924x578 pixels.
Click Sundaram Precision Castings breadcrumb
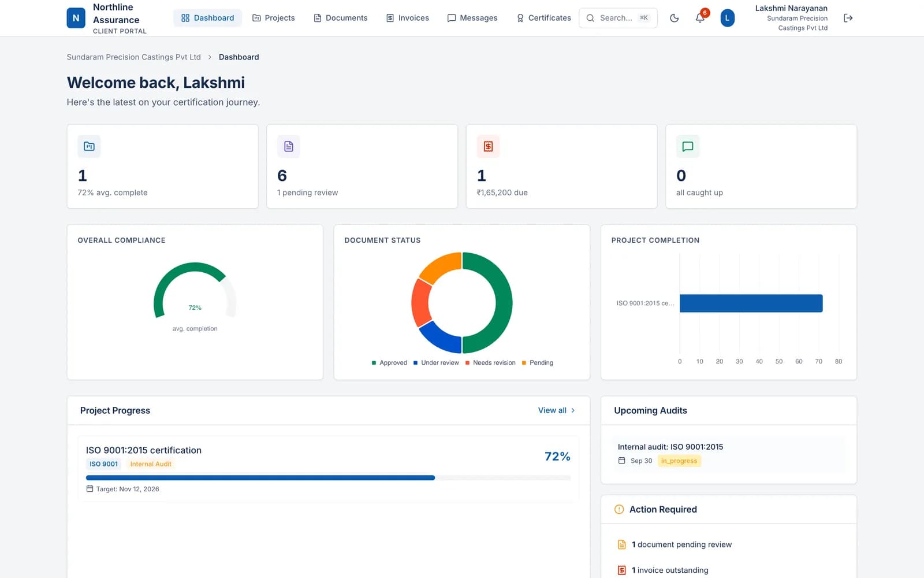click(134, 57)
